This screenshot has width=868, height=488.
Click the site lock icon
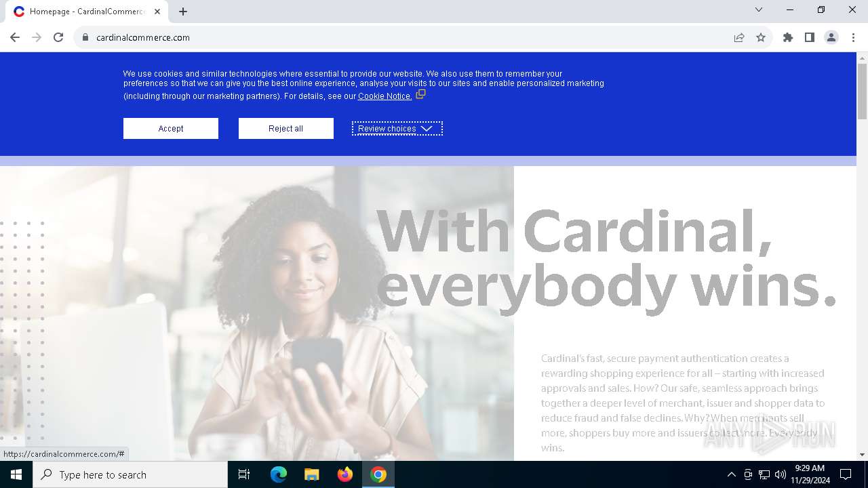tap(85, 37)
